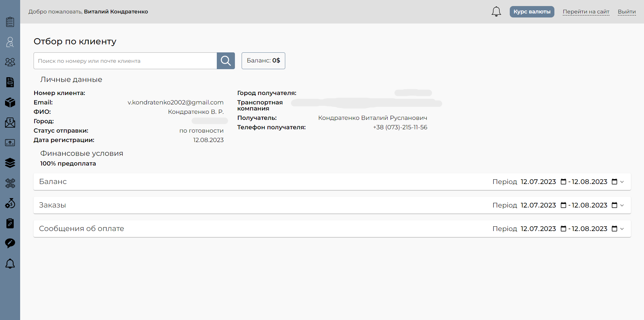Open end date calendar in Сообщения об оплате row
The height and width of the screenshot is (320, 644).
click(x=614, y=229)
